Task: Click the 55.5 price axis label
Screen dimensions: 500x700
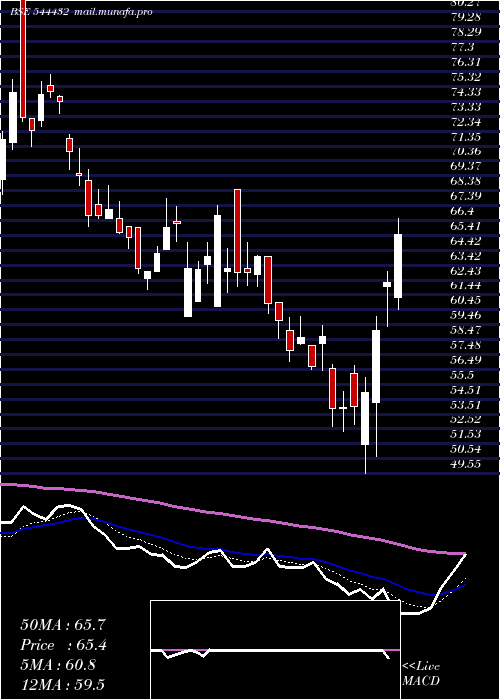Action: 462,375
